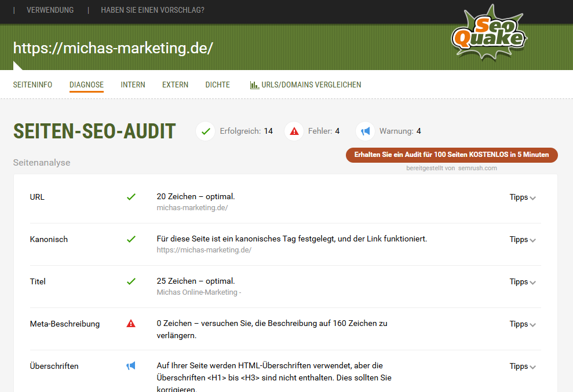Click the blue megaphone icon for Überschriften

coord(131,366)
